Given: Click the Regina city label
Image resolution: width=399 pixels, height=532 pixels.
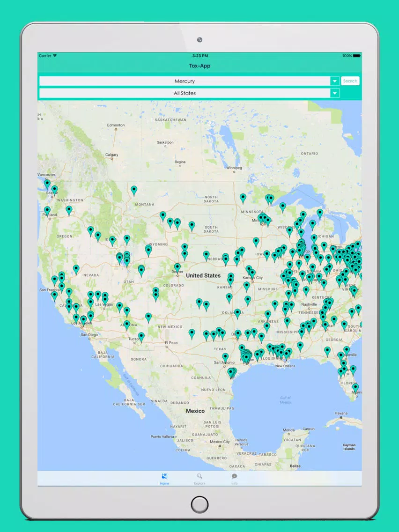Looking at the screenshot, I should coord(180,162).
